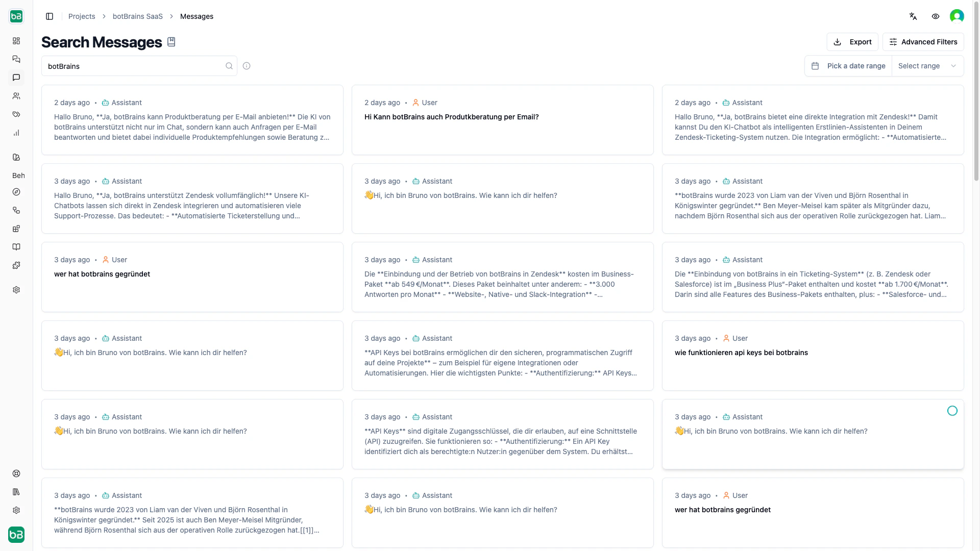
Task: Open the Pick a date range picker
Action: click(x=849, y=66)
